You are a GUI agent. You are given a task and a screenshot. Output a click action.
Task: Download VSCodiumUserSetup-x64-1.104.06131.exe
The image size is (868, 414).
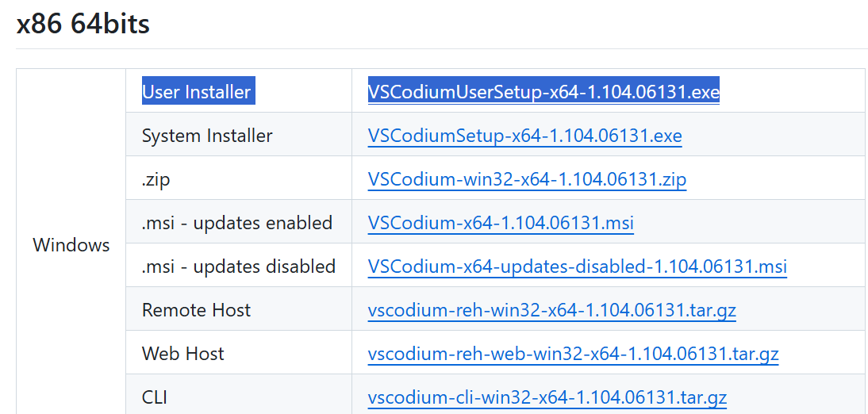pyautogui.click(x=543, y=91)
